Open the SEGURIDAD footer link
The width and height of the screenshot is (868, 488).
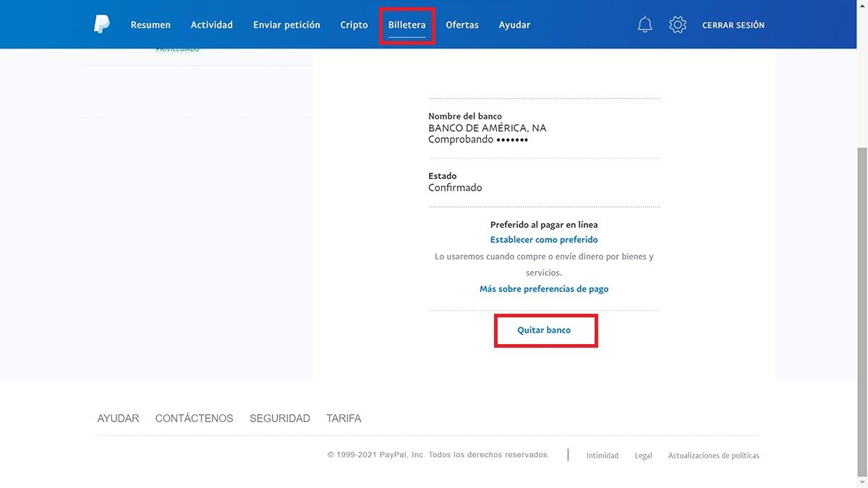[279, 418]
